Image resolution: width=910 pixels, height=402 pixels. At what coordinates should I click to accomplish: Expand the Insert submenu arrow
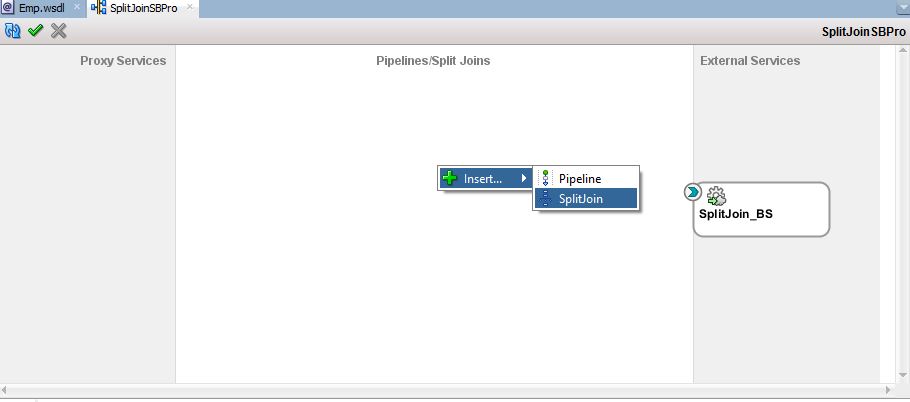click(524, 178)
